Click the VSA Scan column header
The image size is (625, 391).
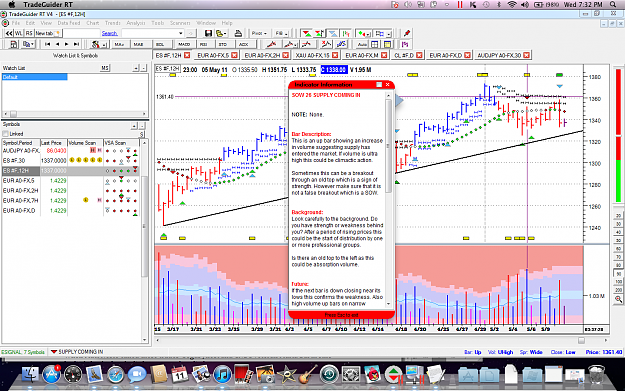[121, 143]
